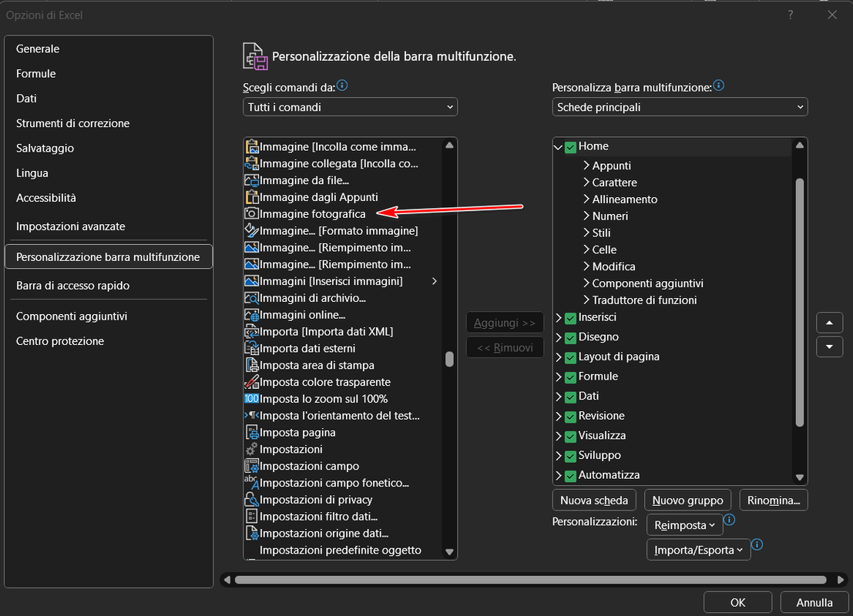Click the icon of Immagini [Inserisci immagini]

(251, 281)
